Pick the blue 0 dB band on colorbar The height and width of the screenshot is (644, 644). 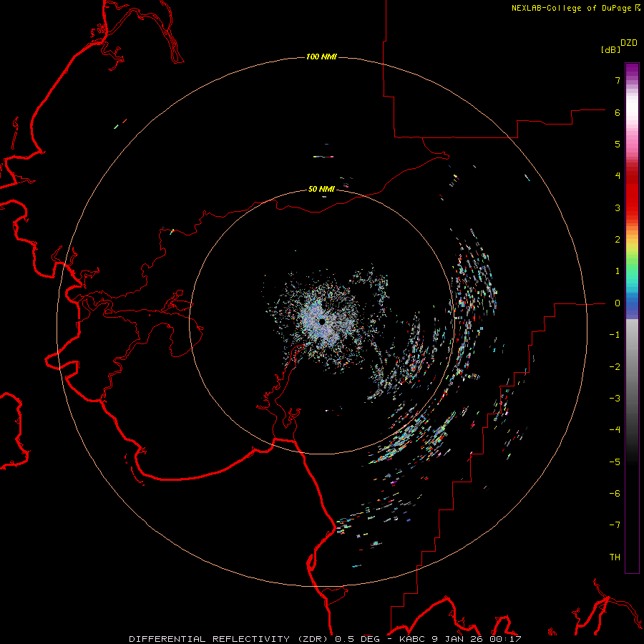(632, 305)
